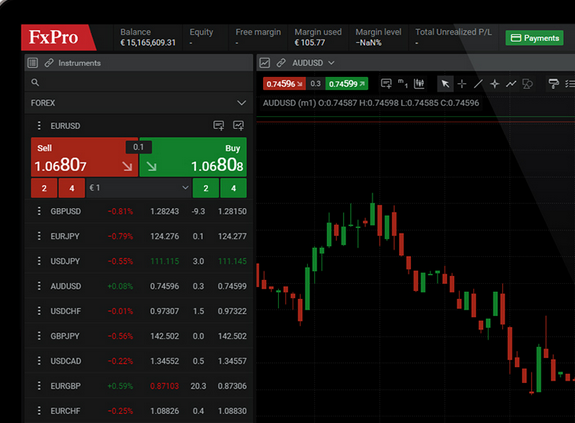
Task: Click the green buy quick-volume 4 button
Action: pos(233,188)
